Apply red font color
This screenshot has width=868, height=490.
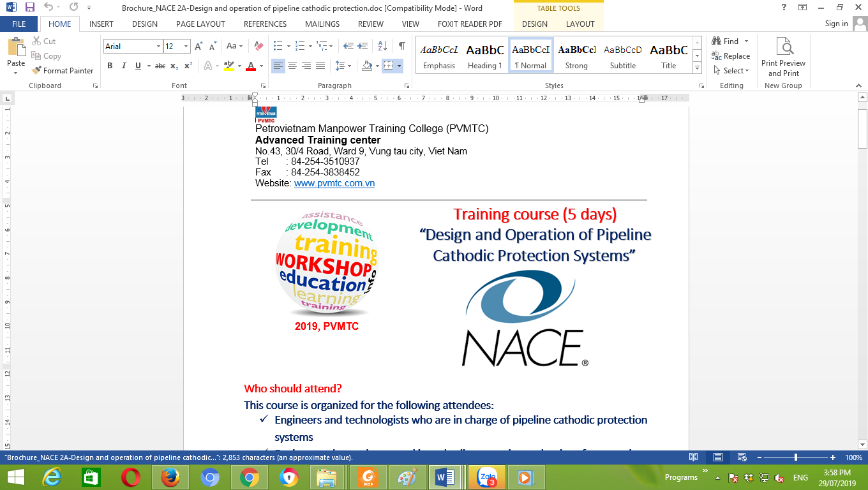tap(251, 66)
